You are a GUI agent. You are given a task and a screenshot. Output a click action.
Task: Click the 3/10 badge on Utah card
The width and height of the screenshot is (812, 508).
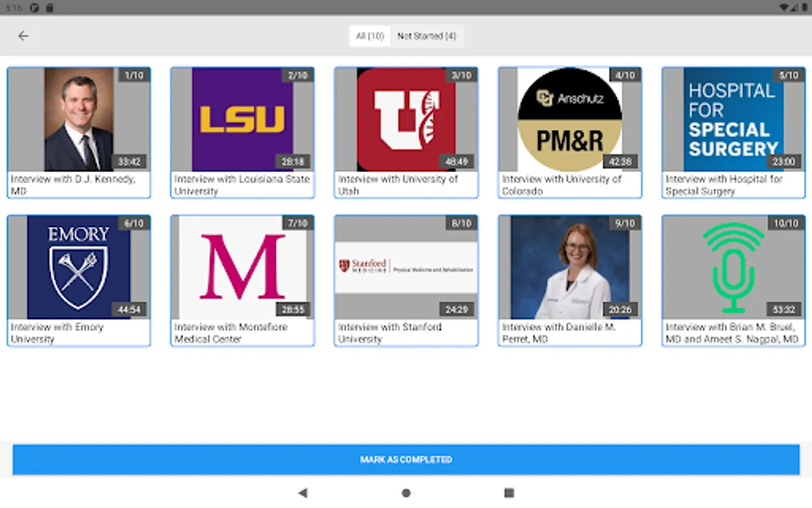click(461, 75)
